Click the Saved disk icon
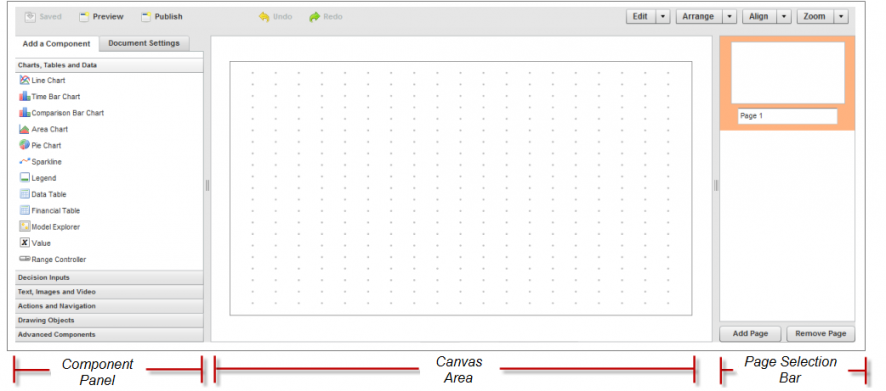 click(31, 17)
